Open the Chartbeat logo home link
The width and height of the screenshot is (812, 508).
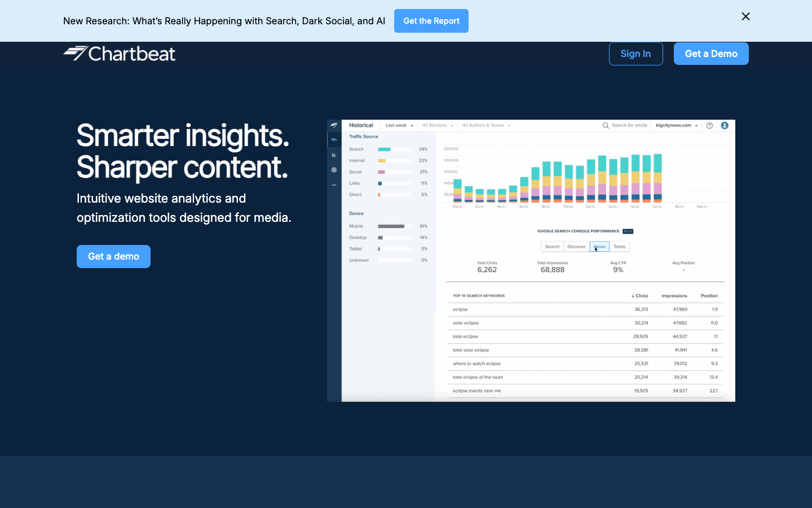[120, 54]
